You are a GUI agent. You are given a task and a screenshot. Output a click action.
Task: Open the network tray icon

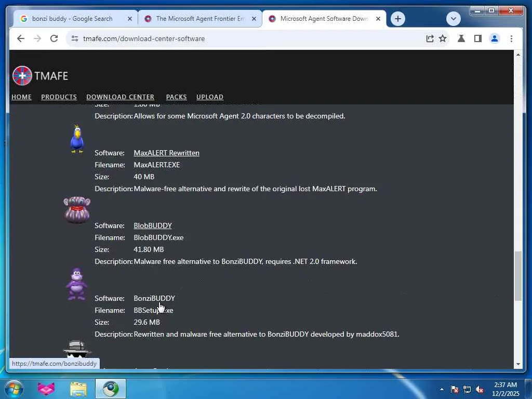point(467,389)
